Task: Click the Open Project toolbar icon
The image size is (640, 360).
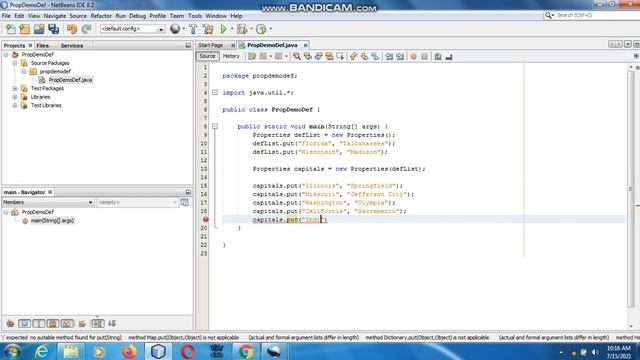Action: (39, 29)
